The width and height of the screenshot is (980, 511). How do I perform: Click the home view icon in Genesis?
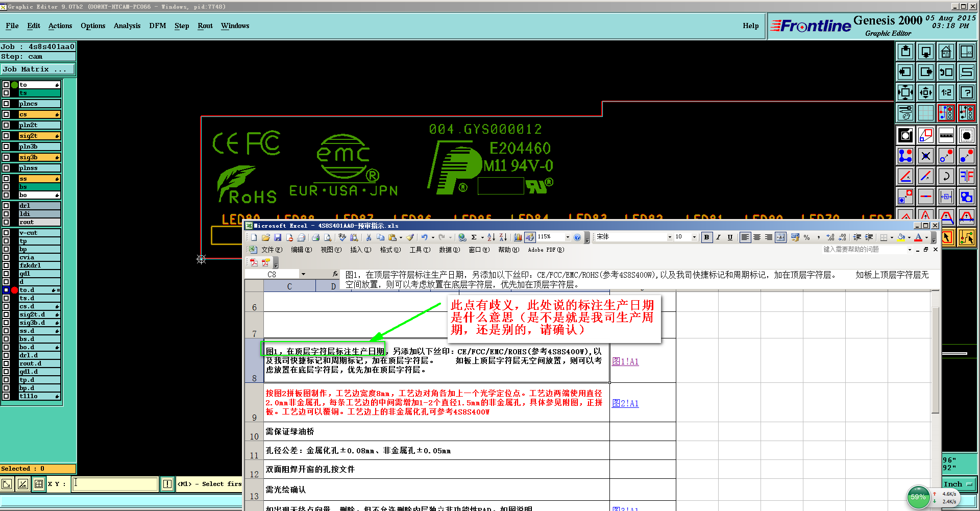(x=946, y=52)
